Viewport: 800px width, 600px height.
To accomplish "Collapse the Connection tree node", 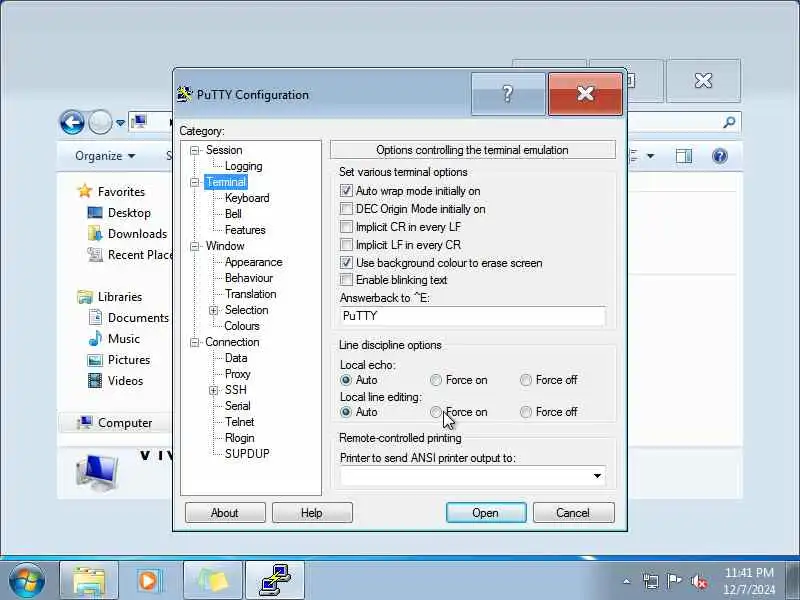I will click(194, 342).
